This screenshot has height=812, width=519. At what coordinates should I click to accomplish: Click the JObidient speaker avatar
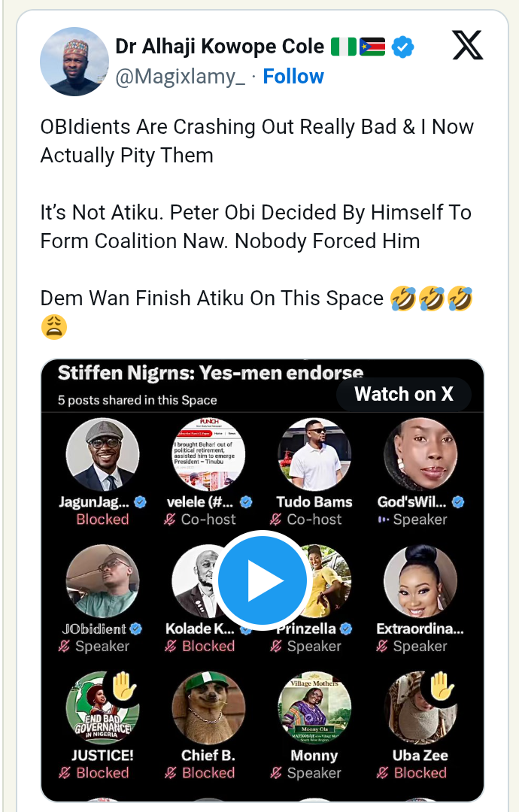click(x=103, y=581)
